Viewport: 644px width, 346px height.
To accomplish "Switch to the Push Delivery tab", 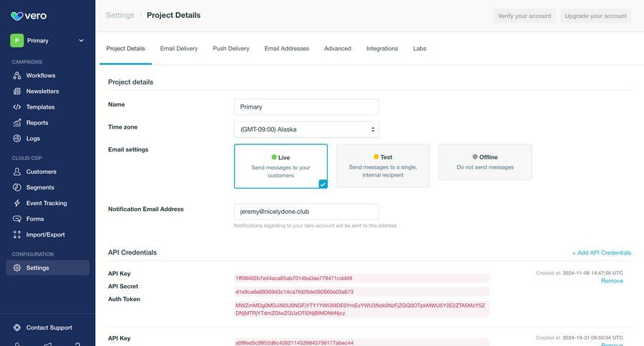I will pyautogui.click(x=231, y=49).
